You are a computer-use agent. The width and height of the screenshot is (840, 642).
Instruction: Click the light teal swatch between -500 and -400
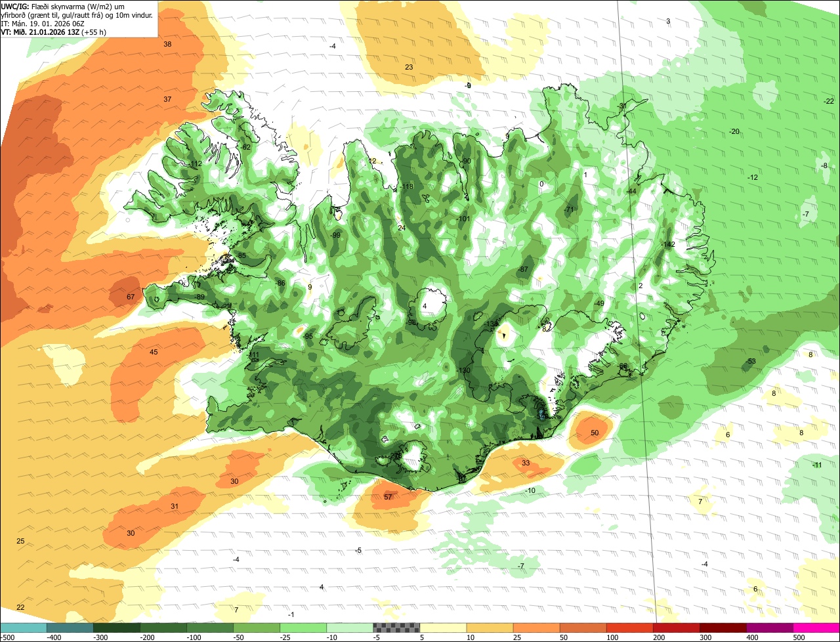24,628
